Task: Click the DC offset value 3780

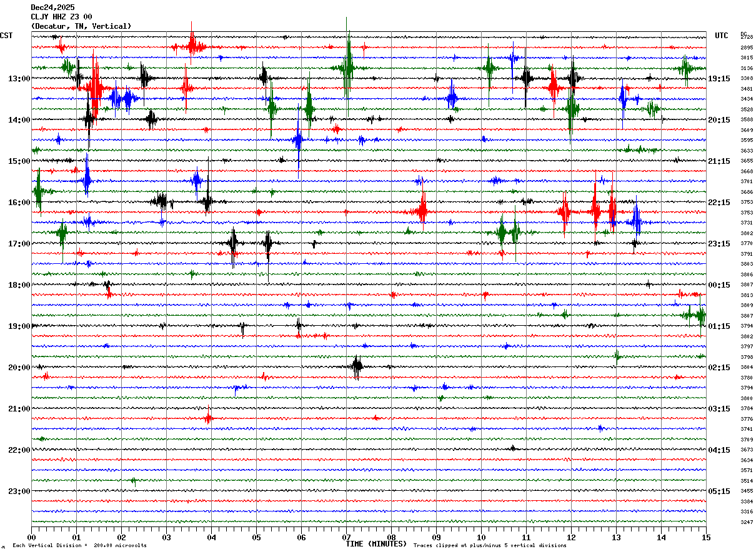Action: 747,378
